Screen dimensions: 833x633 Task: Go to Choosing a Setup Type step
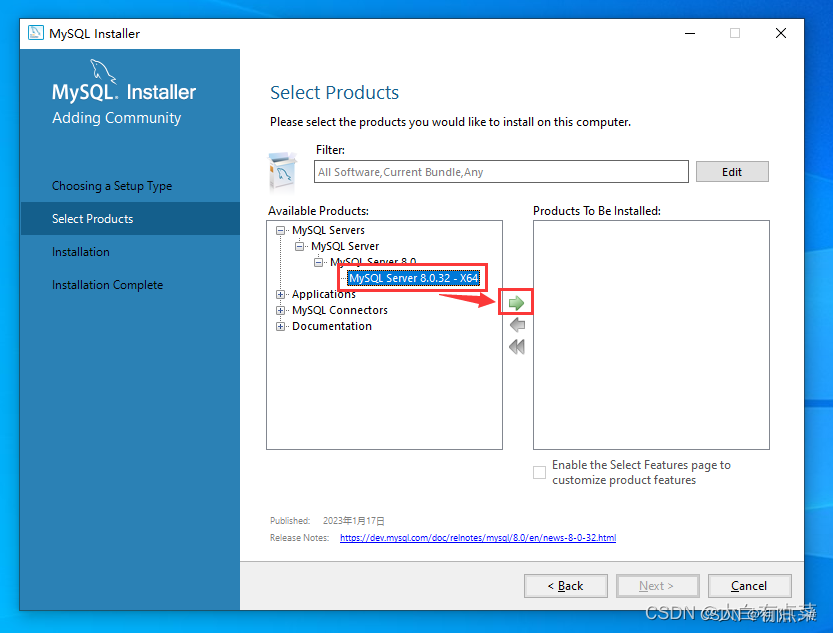tap(112, 186)
